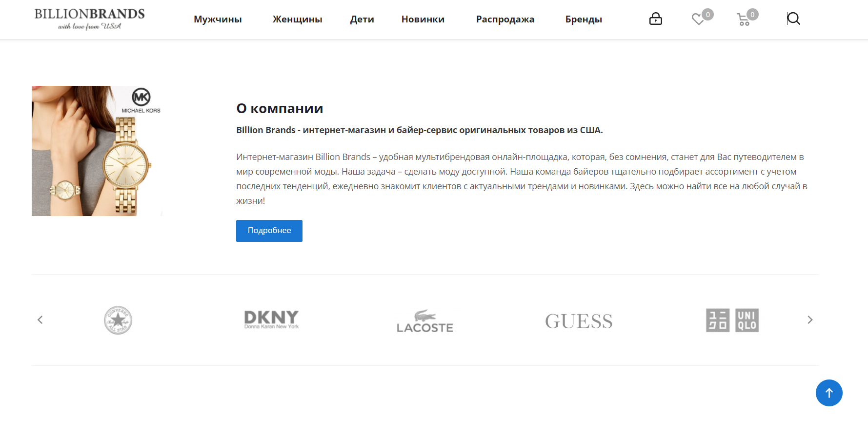Open the Дети menu
This screenshot has width=868, height=439.
pos(362,20)
